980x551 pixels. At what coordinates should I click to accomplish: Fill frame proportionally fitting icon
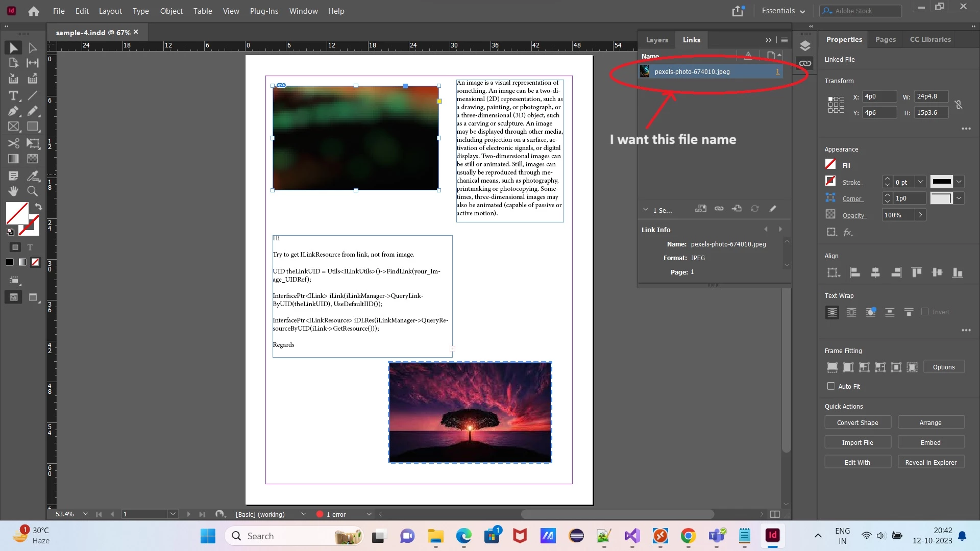(x=832, y=367)
